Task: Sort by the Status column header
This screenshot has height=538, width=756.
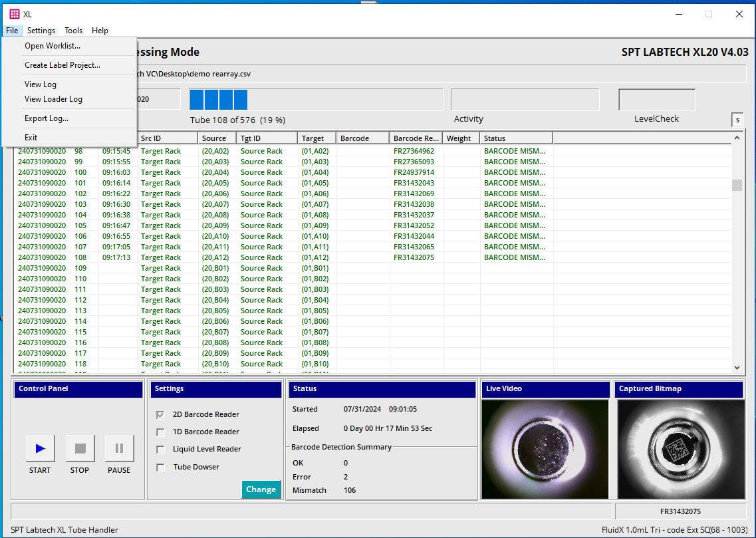Action: point(516,138)
